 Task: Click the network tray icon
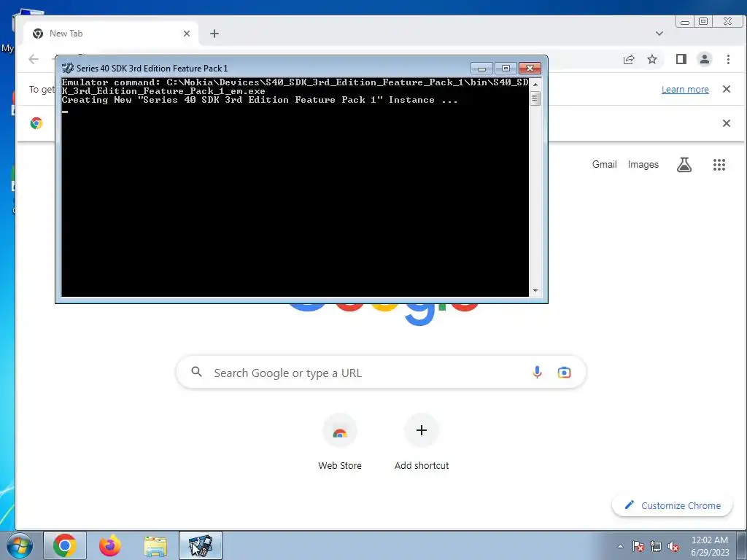tap(656, 546)
